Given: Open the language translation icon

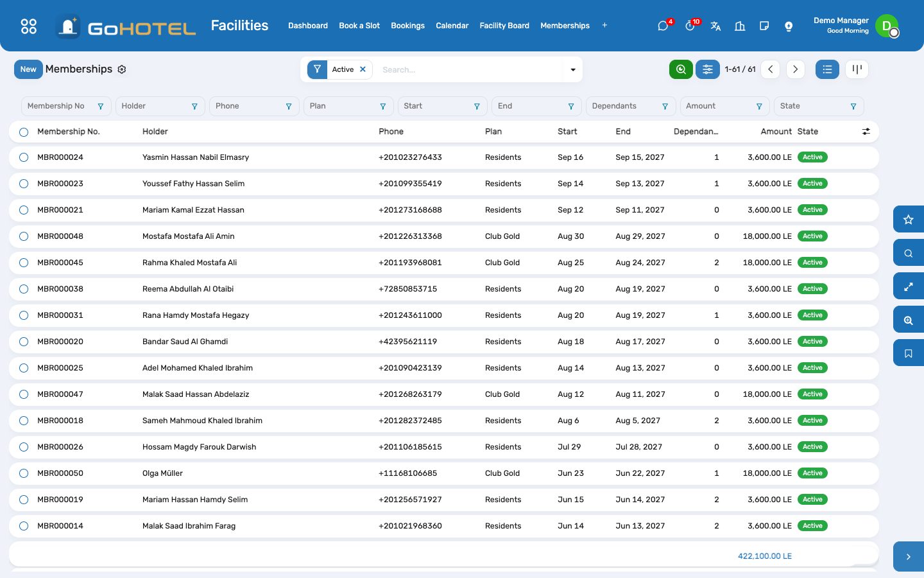Looking at the screenshot, I should 715,26.
